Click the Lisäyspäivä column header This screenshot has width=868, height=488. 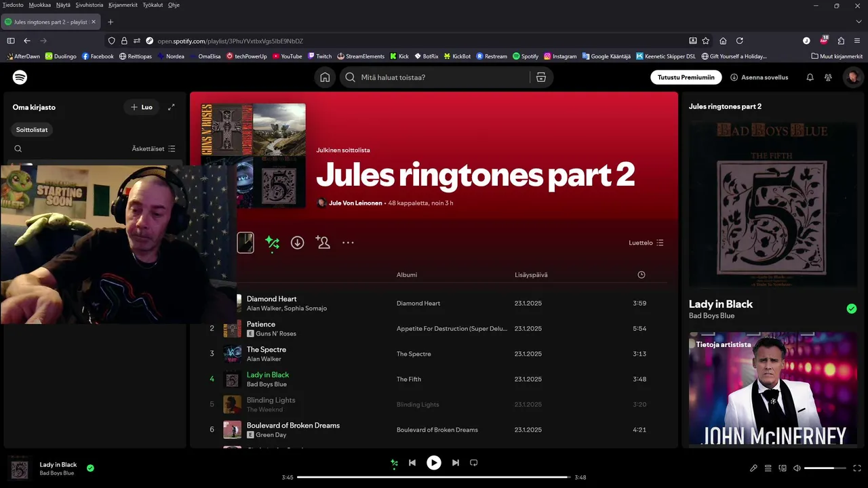[x=531, y=274]
